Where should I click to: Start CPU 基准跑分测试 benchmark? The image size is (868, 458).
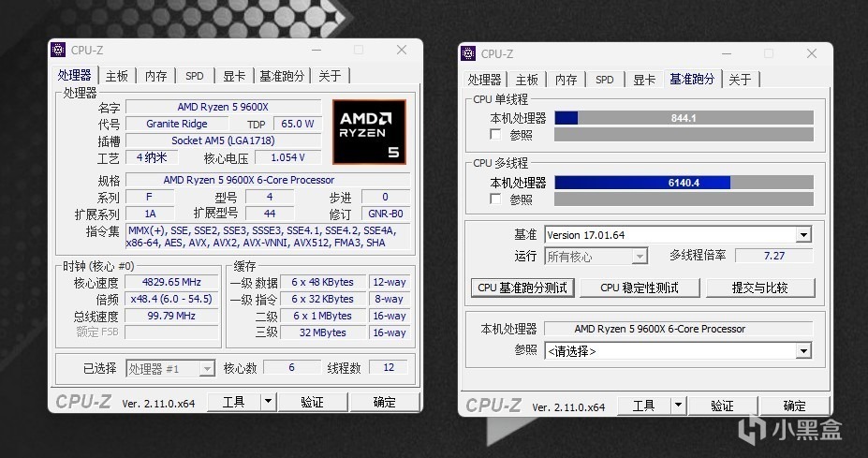point(522,288)
